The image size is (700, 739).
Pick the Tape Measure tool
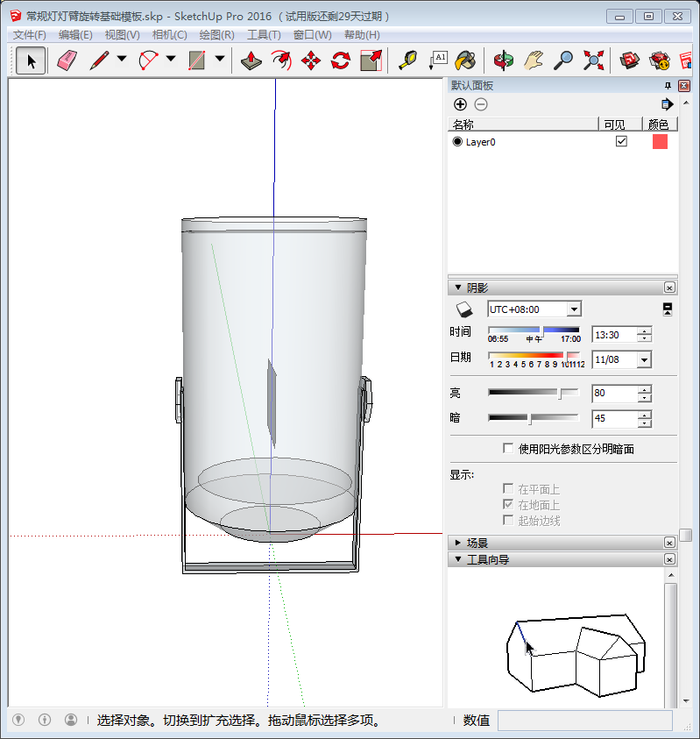click(x=408, y=60)
